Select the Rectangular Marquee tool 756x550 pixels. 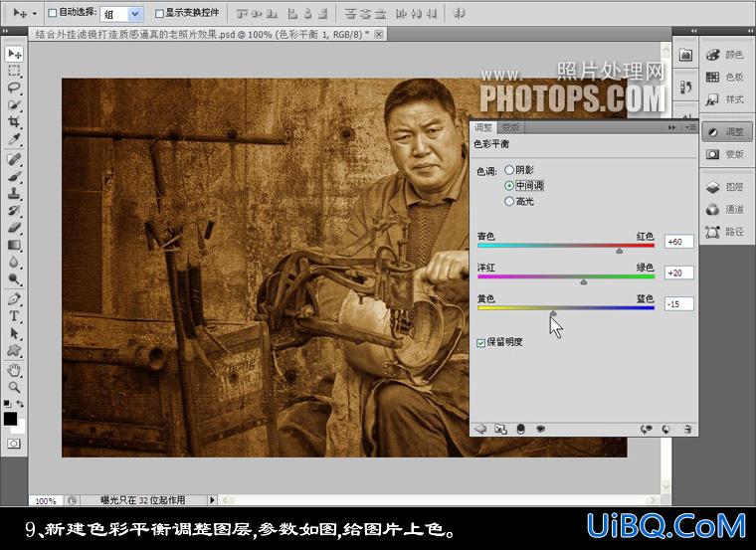point(14,72)
